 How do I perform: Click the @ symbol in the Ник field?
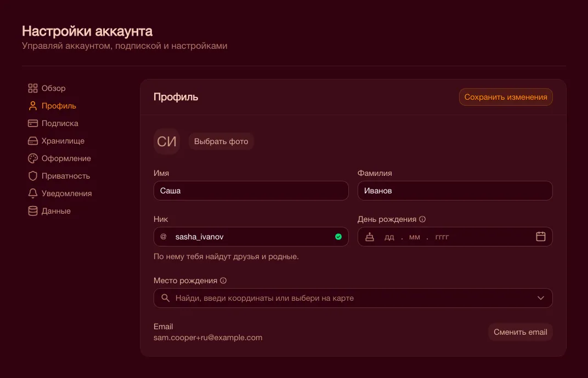click(x=163, y=237)
